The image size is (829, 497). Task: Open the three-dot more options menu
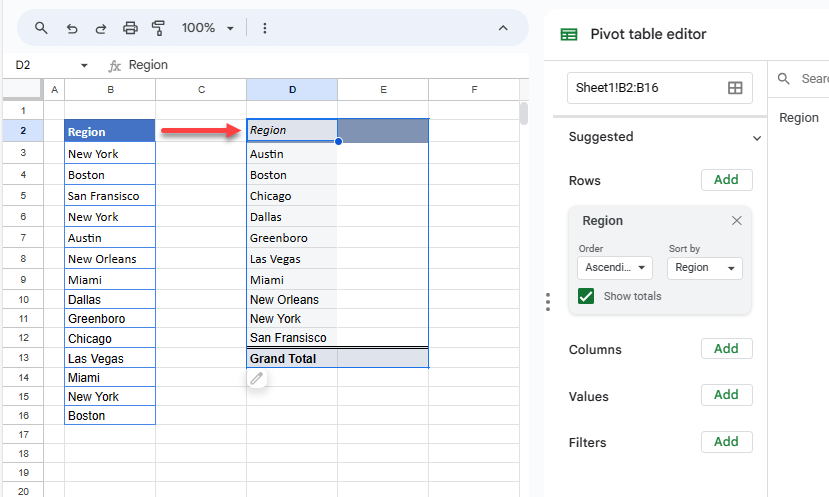[x=265, y=28]
